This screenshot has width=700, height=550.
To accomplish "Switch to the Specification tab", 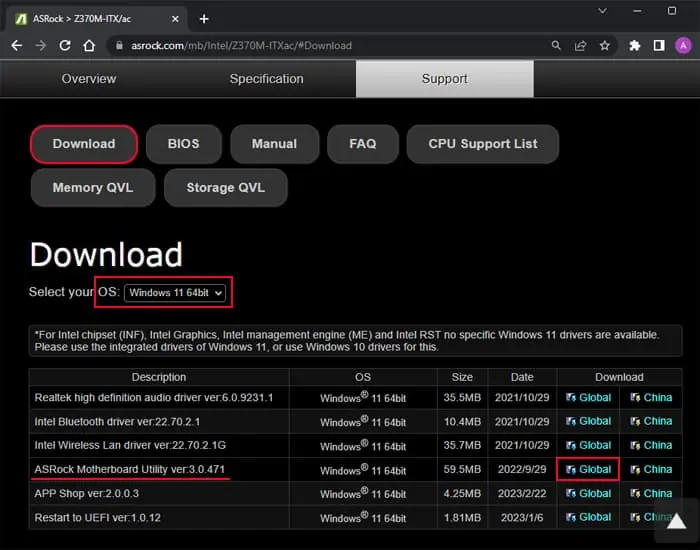I will (x=266, y=79).
